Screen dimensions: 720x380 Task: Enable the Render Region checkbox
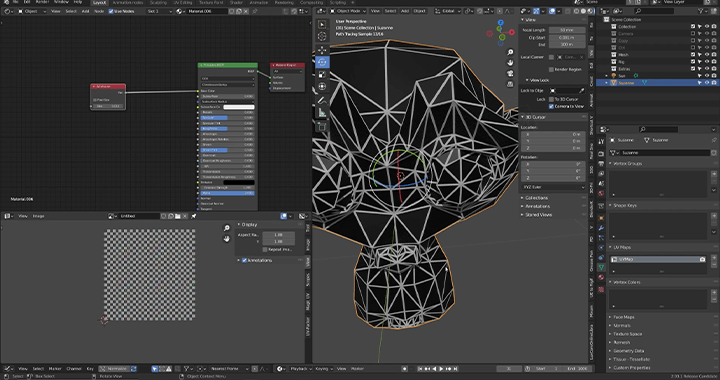pos(551,69)
